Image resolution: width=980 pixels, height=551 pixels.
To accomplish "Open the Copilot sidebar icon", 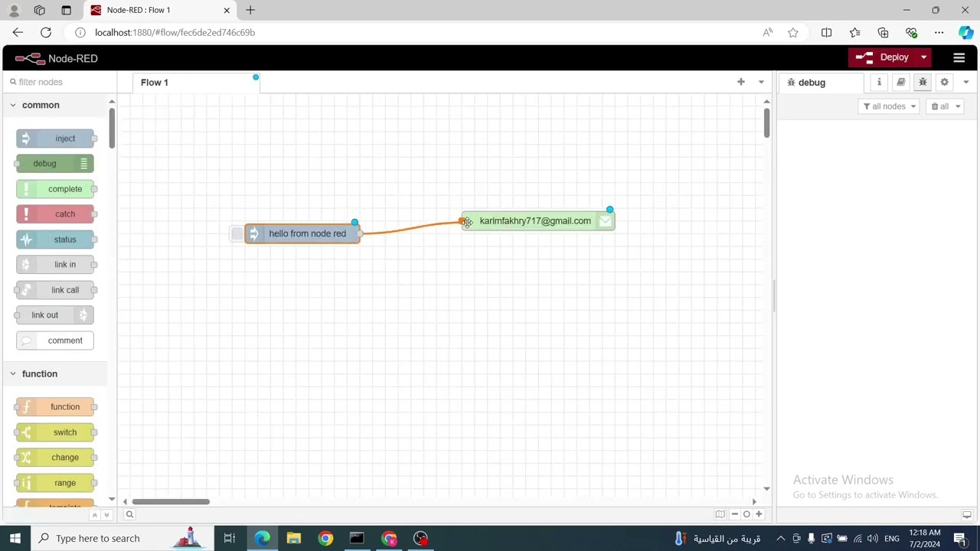I will [x=965, y=32].
